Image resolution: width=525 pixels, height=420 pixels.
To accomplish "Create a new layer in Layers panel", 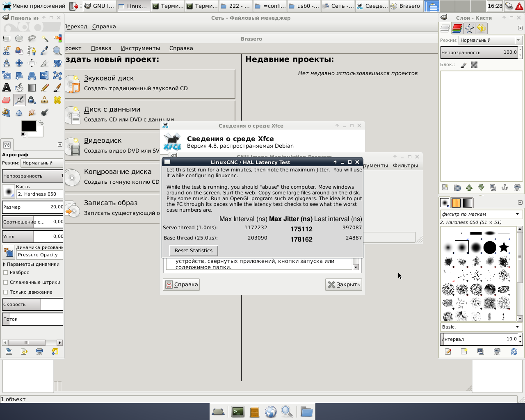I will point(445,187).
